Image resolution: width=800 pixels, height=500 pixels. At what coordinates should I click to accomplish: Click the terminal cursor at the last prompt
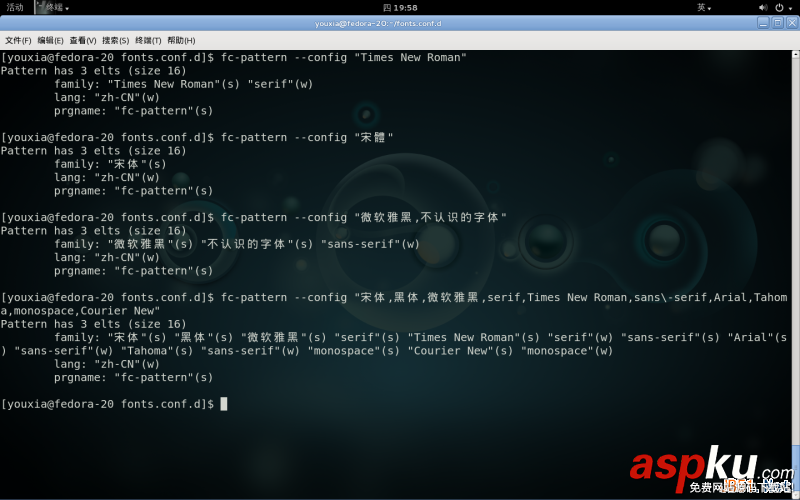click(223, 404)
